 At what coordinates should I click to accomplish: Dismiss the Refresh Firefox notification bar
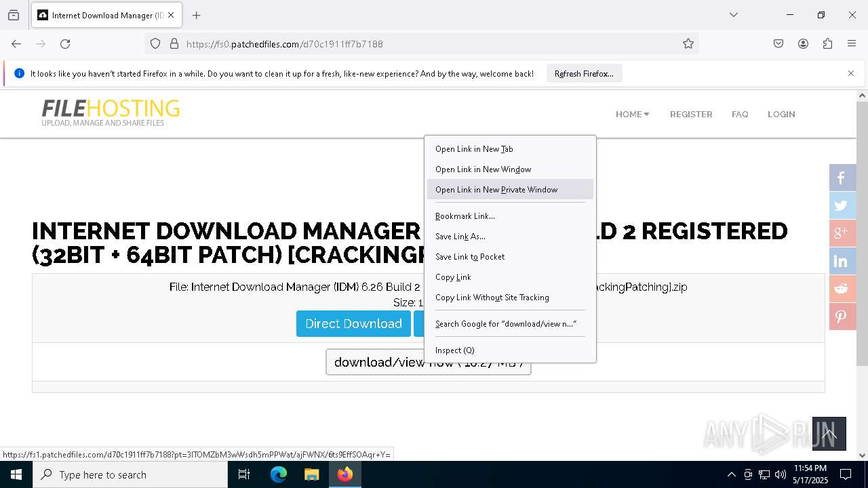pyautogui.click(x=851, y=73)
